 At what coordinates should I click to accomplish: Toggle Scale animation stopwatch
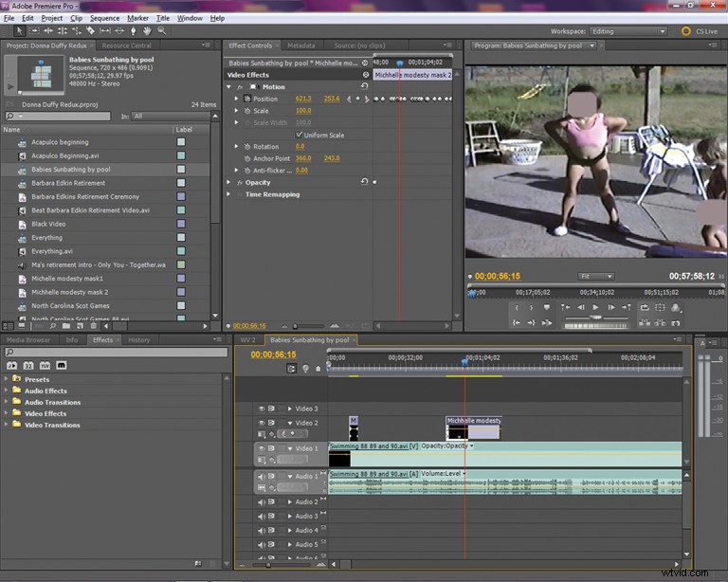pos(247,111)
